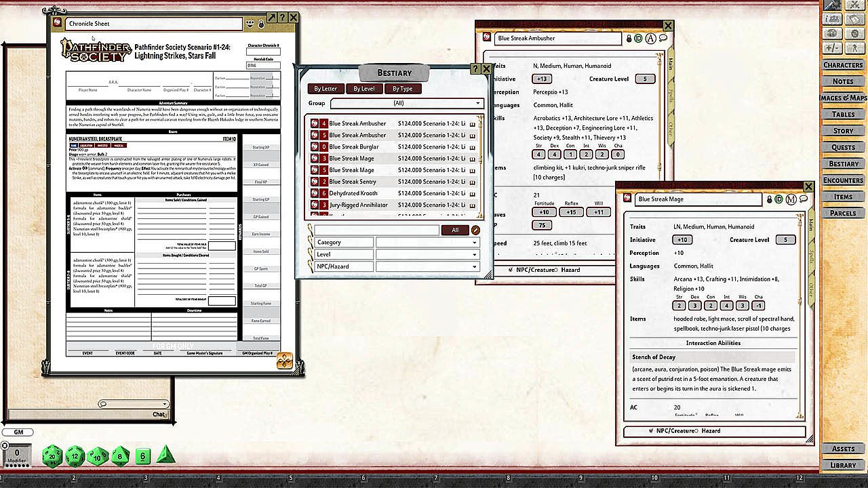Click the Initiative +10 roll button
This screenshot has height=488, width=868.
(682, 240)
